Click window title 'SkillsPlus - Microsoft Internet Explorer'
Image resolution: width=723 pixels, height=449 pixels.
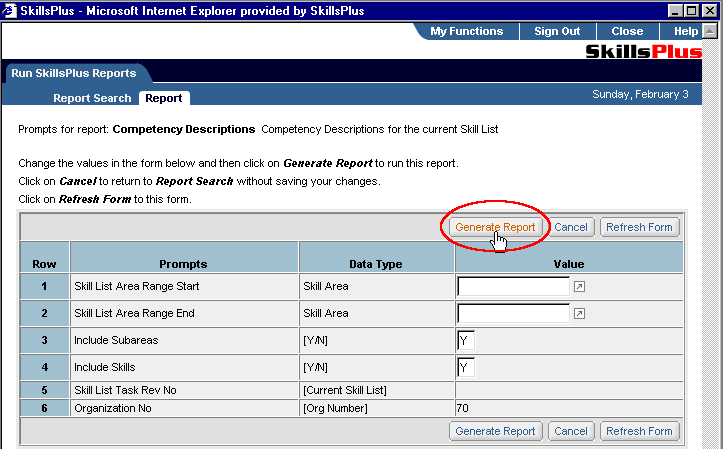coord(192,11)
